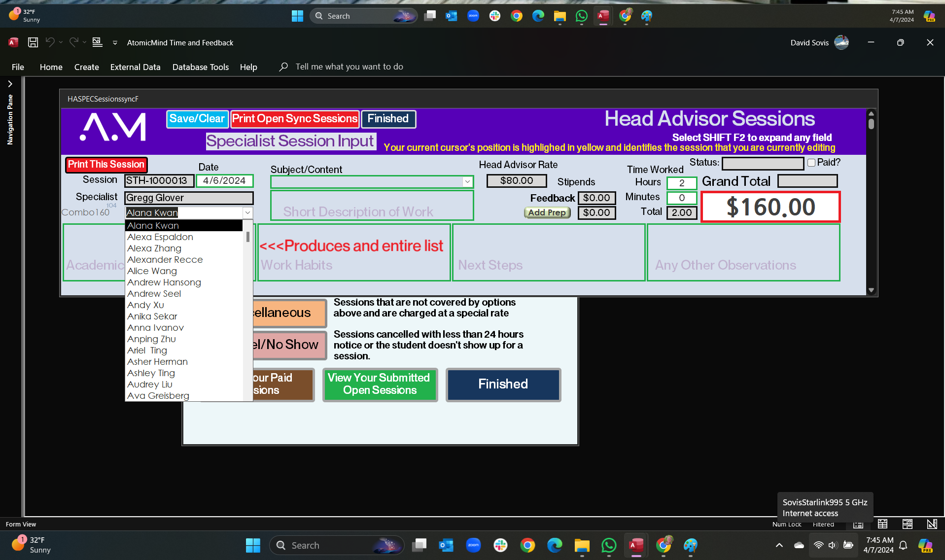Viewport: 945px width, 560px height.
Task: Click the Save icon in the quick access toolbar
Action: click(33, 42)
